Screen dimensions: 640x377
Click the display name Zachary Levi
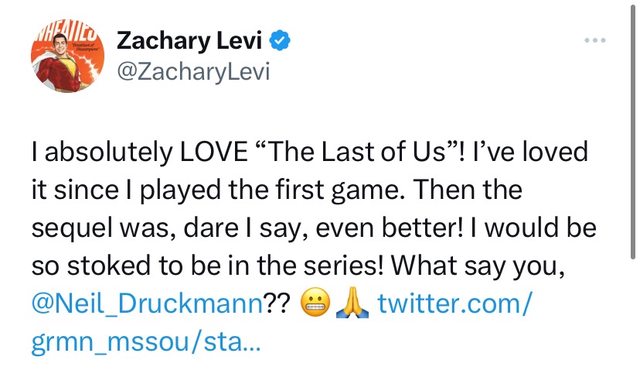(189, 41)
